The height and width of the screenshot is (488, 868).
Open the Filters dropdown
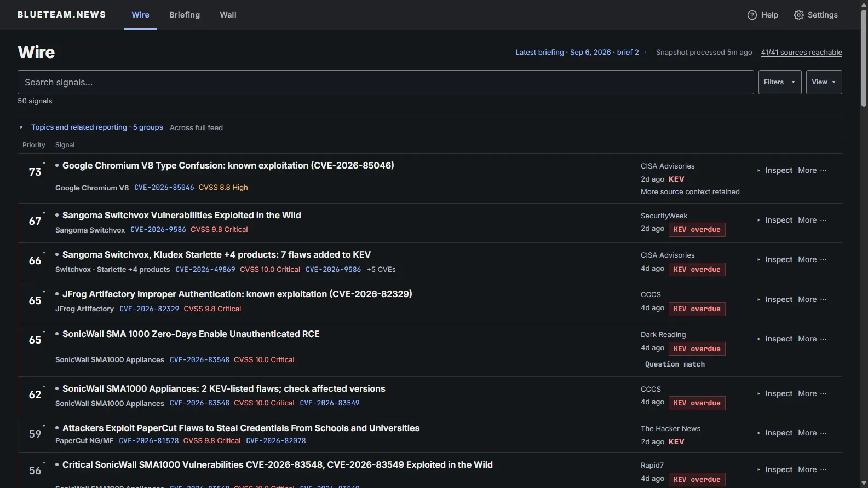tap(780, 82)
